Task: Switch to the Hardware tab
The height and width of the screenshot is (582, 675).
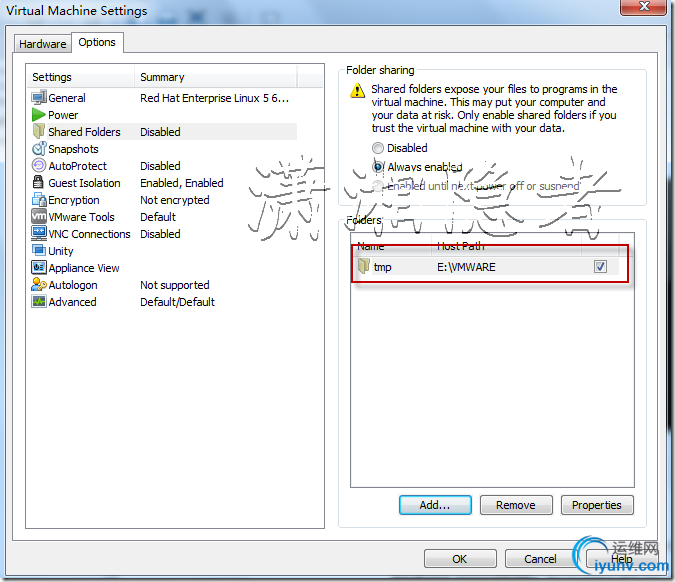Action: pos(43,43)
